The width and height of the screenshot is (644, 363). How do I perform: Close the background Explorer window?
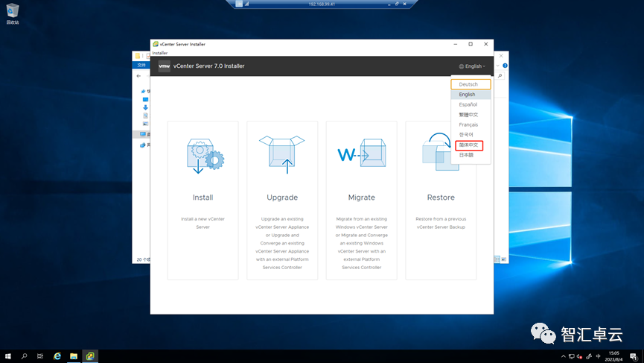(x=501, y=56)
